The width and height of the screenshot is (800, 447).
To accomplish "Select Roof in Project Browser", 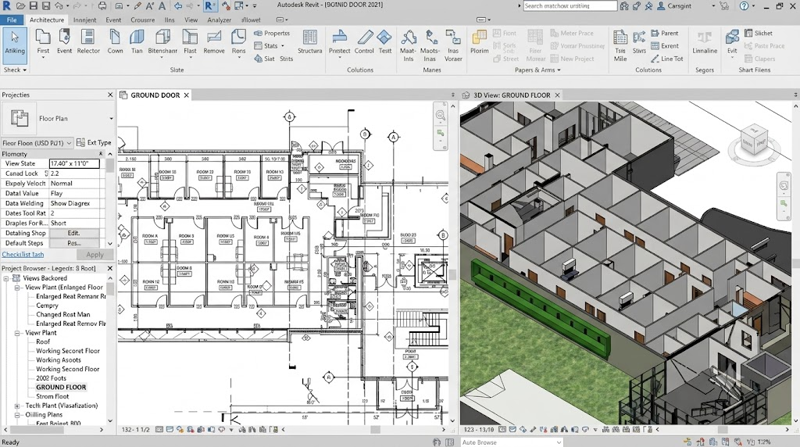I will coord(43,342).
